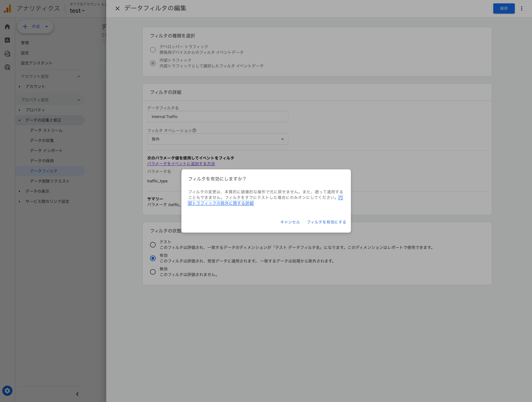The width and height of the screenshot is (532, 402).
Task: Select the Explore (data exploration) icon
Action: tap(7, 53)
